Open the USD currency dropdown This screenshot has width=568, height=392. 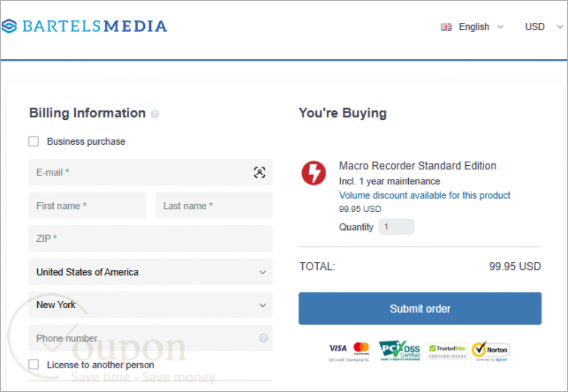(x=544, y=27)
